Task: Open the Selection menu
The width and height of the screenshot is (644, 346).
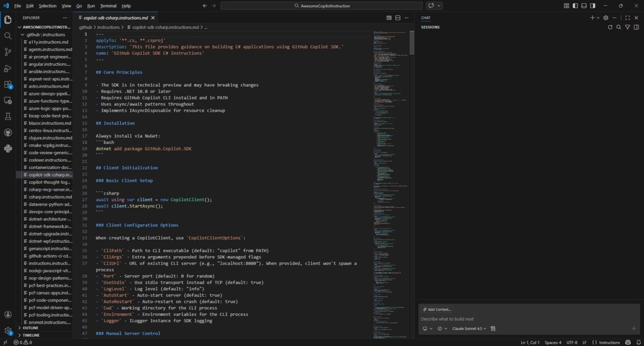Action: tap(48, 6)
